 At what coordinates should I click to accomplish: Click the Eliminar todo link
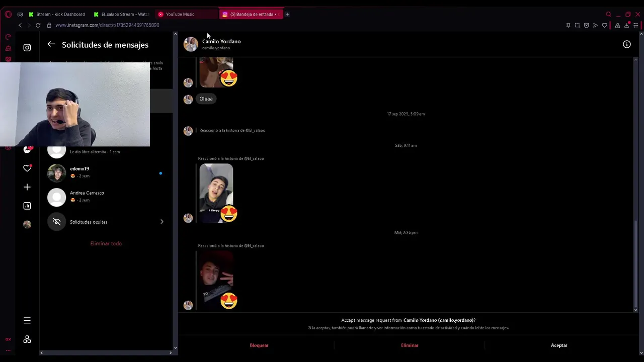(106, 243)
